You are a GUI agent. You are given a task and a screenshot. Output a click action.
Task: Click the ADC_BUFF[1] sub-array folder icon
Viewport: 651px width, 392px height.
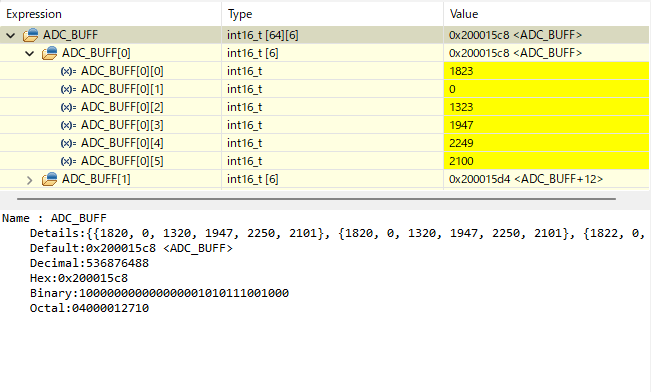click(49, 179)
